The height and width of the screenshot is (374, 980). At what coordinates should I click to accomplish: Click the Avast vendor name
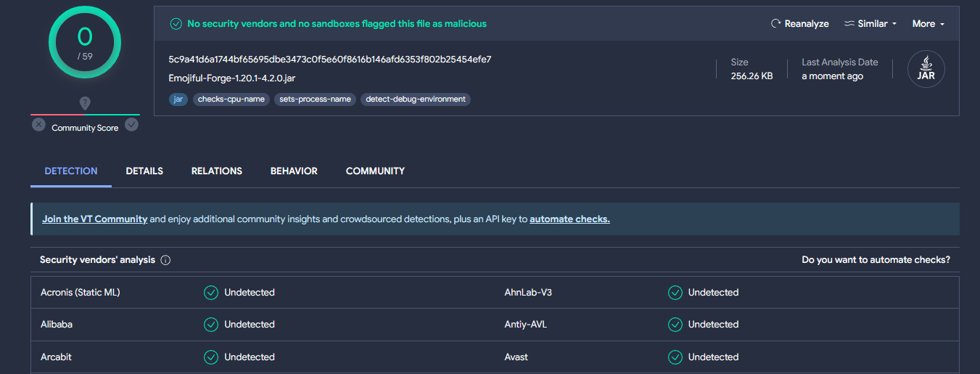(516, 357)
